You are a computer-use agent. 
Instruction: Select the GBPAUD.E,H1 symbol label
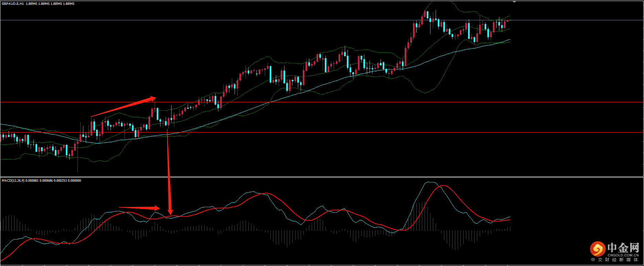(13, 4)
